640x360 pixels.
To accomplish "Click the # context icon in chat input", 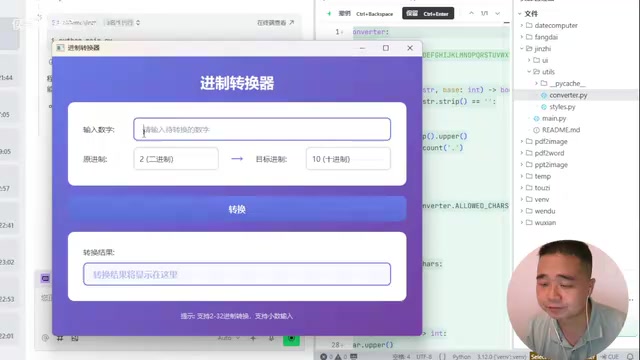I will point(60,338).
